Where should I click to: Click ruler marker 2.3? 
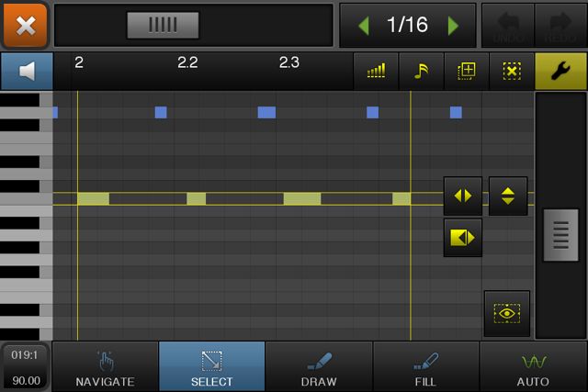[289, 62]
